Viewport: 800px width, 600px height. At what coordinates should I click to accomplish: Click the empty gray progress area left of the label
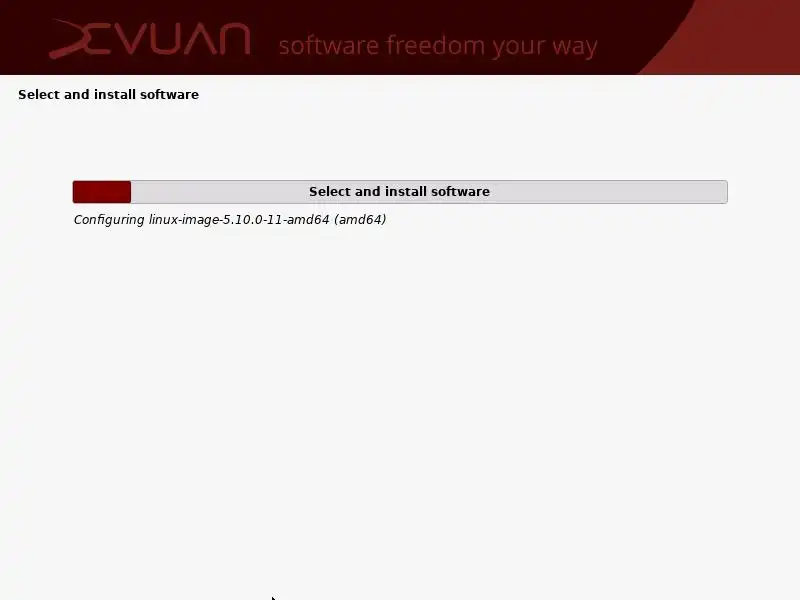(x=219, y=192)
